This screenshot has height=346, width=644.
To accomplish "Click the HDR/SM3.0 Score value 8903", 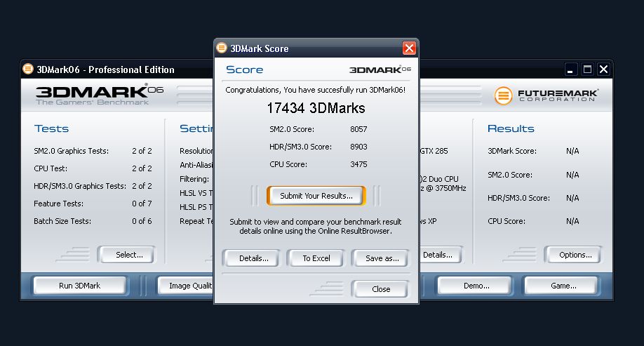I will click(358, 147).
